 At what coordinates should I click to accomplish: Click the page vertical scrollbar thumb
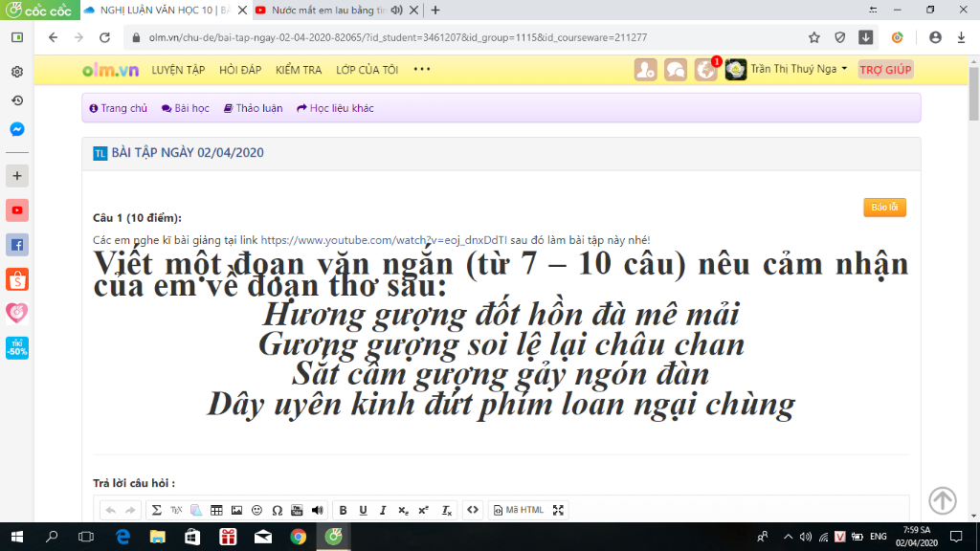point(973,94)
